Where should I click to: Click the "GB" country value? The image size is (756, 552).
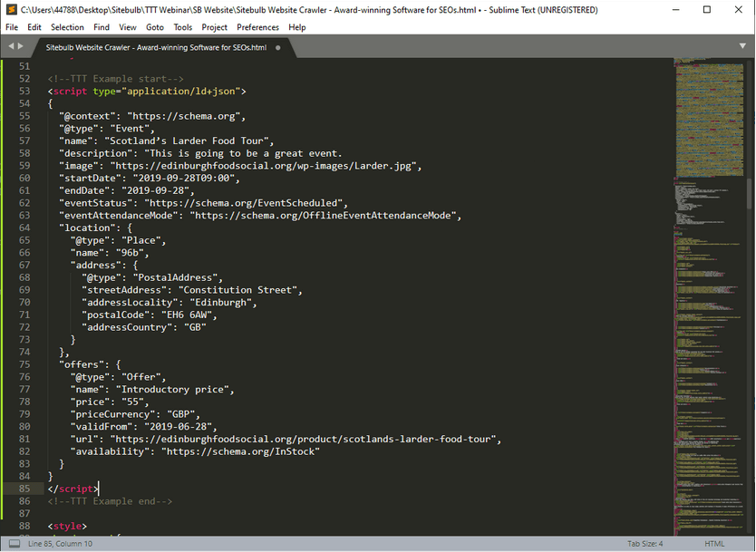pos(195,327)
